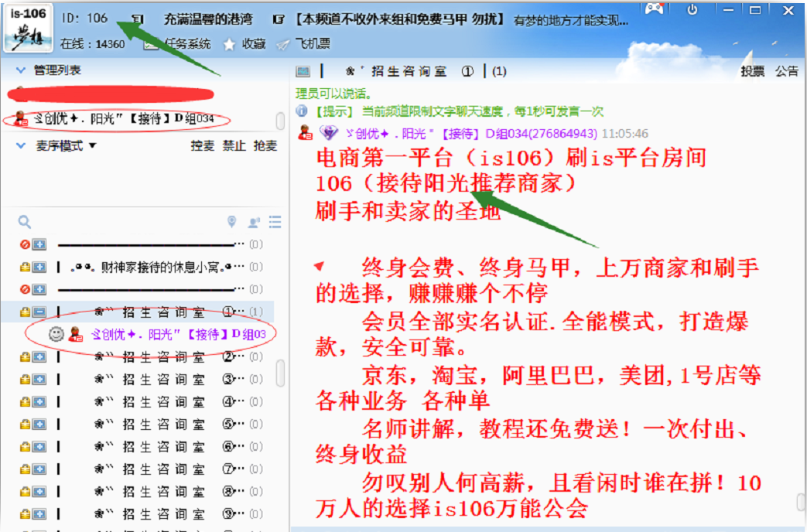Image resolution: width=807 pixels, height=532 pixels.
Task: Expand the first separator channel row
Action: 39,244
